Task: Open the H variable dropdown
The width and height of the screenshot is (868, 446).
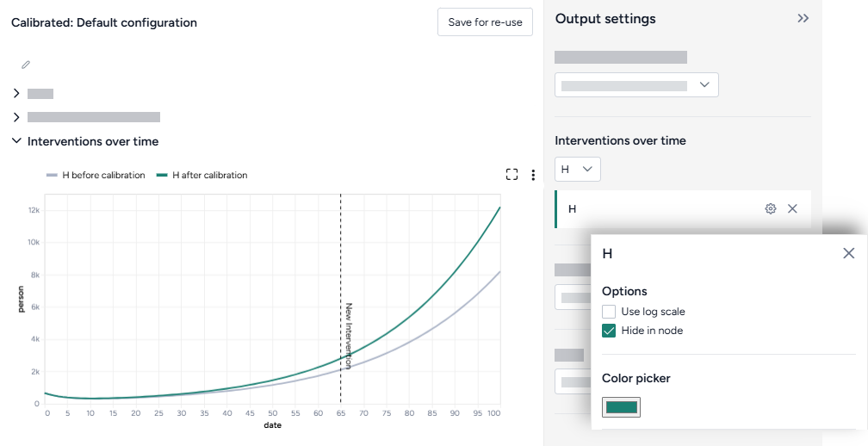Action: click(x=577, y=170)
